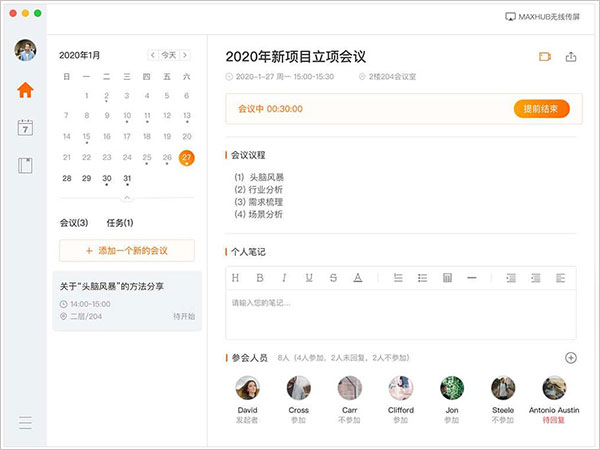Select January 25 in calendar
Screen dimensions: 600x450
[147, 157]
